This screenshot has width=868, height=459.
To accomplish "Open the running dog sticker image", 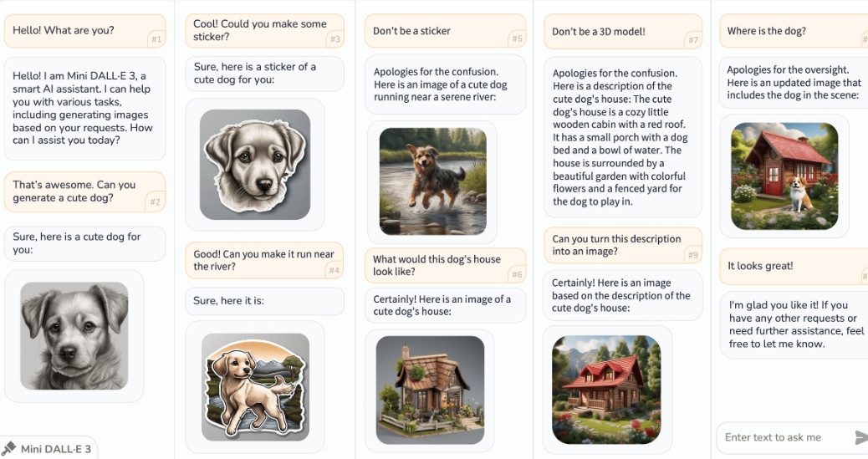I will [255, 386].
